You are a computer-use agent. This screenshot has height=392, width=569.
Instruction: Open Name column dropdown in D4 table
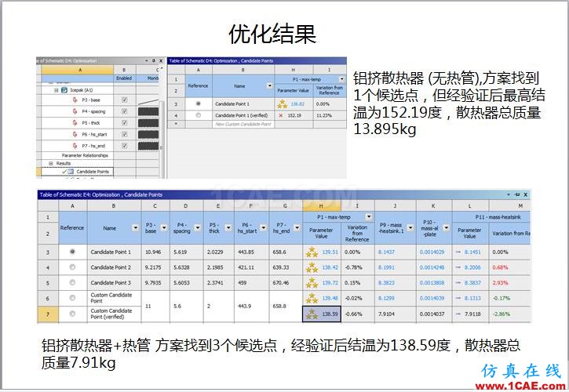tap(269, 86)
